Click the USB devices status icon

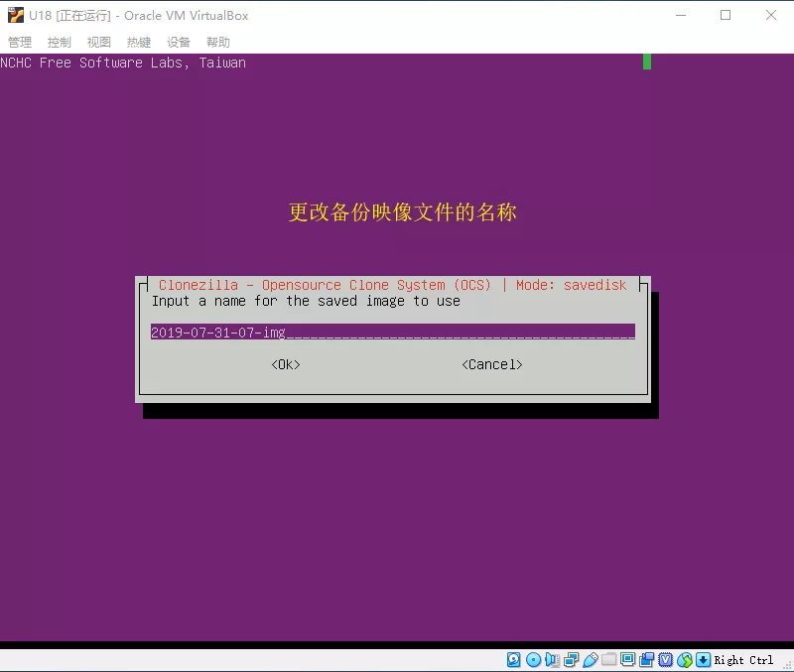[x=591, y=660]
